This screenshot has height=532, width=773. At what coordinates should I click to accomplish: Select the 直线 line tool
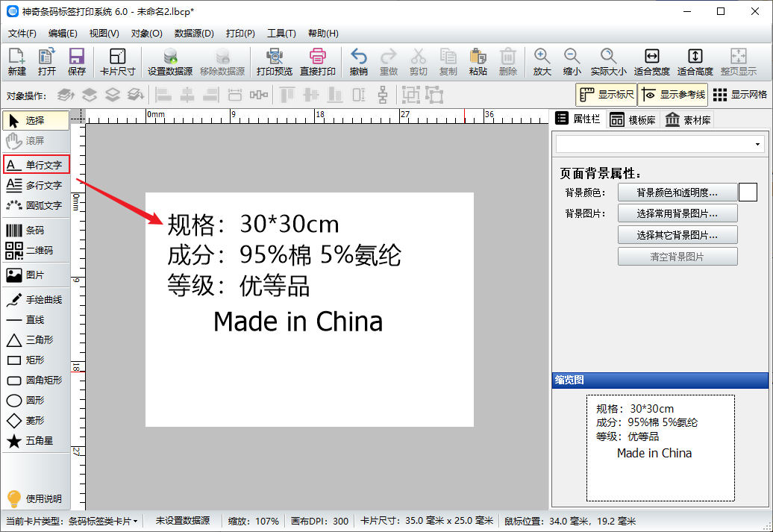(36, 320)
